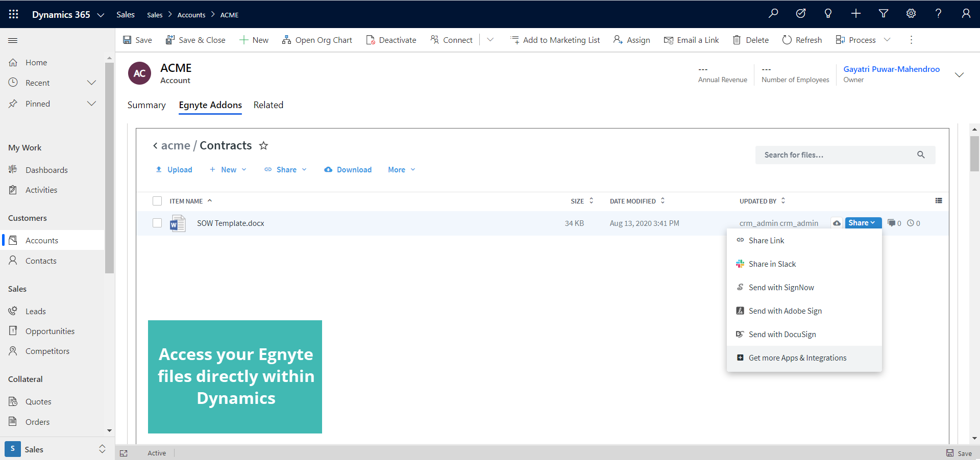Sort by Item Name column header
This screenshot has width=980, height=460.
point(191,201)
